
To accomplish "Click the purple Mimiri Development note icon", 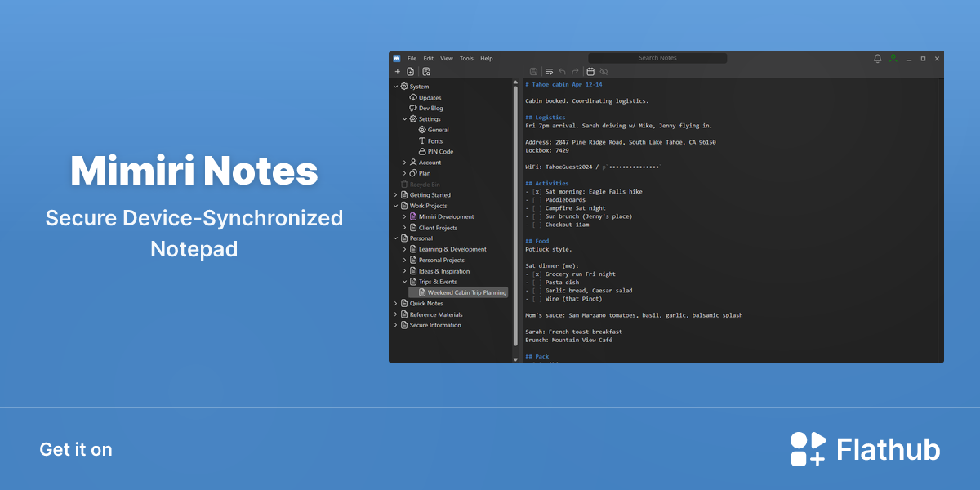I will (413, 216).
